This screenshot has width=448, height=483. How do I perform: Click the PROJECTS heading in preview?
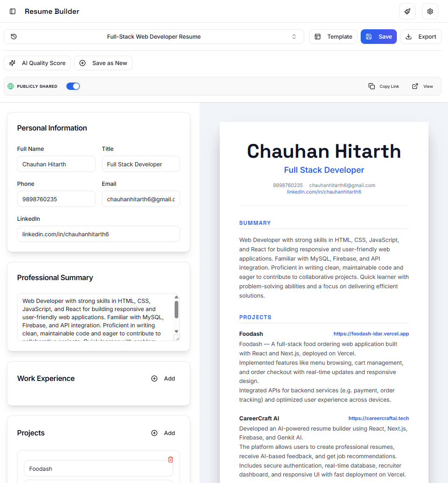pos(255,317)
